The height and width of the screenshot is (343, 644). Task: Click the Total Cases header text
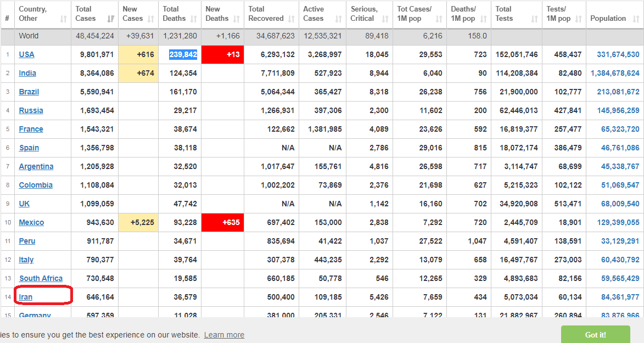click(86, 14)
